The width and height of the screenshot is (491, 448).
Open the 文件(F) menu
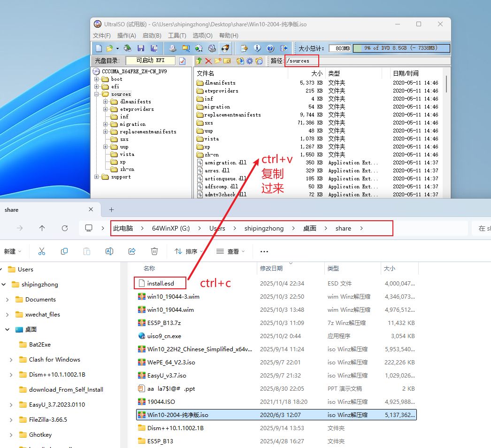coord(102,36)
